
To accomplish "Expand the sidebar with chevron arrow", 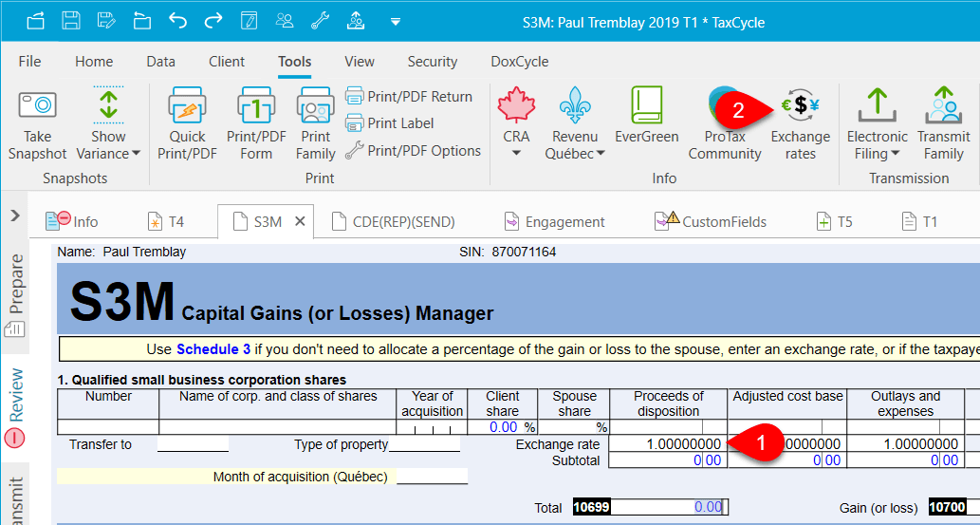I will click(15, 216).
